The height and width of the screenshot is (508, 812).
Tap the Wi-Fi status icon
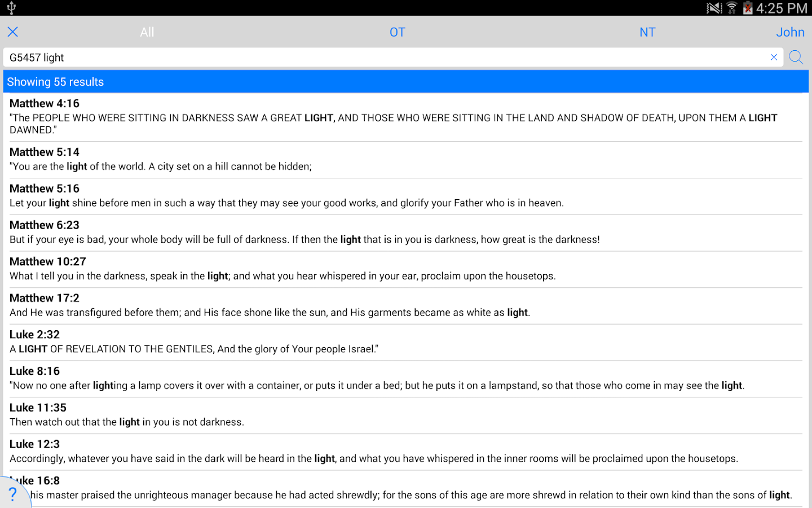[732, 8]
